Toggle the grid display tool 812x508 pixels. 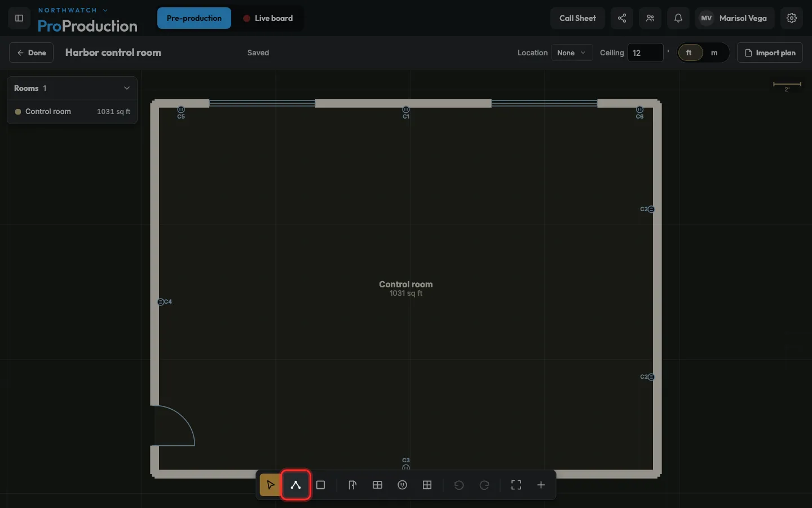427,485
